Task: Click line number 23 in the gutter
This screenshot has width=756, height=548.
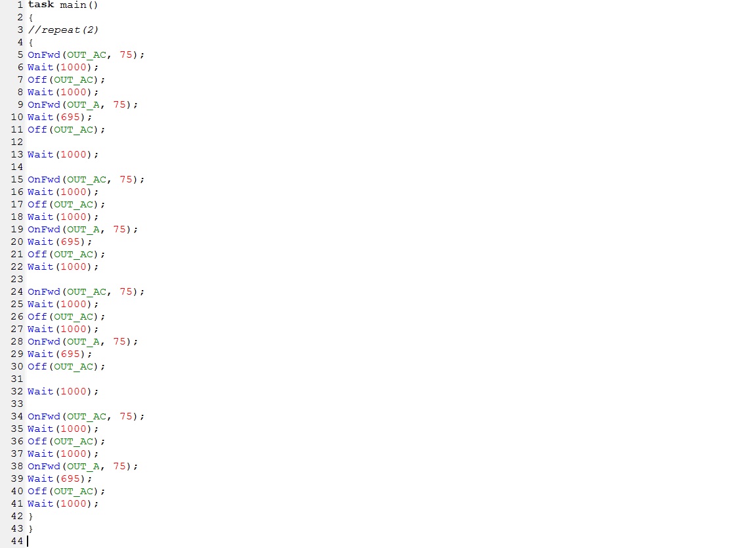Action: pyautogui.click(x=17, y=279)
